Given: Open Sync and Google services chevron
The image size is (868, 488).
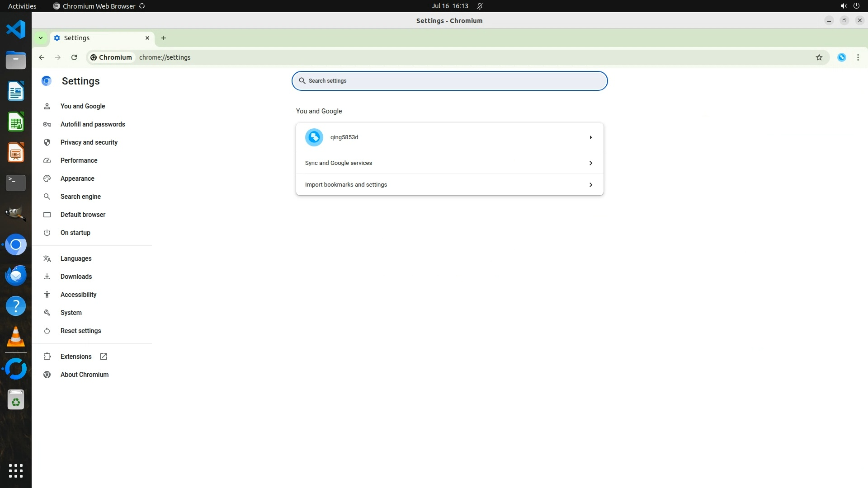Looking at the screenshot, I should [x=590, y=163].
